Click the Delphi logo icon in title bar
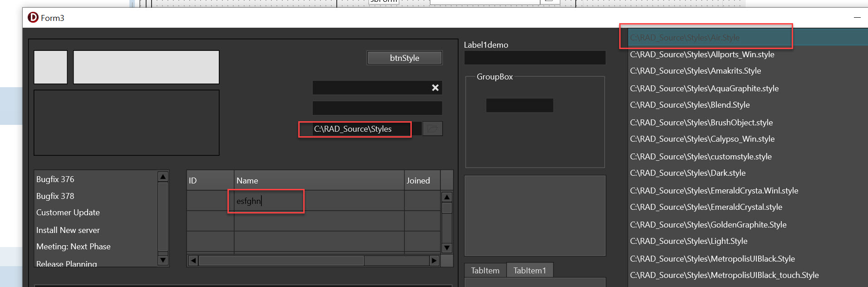868x287 pixels. (33, 18)
